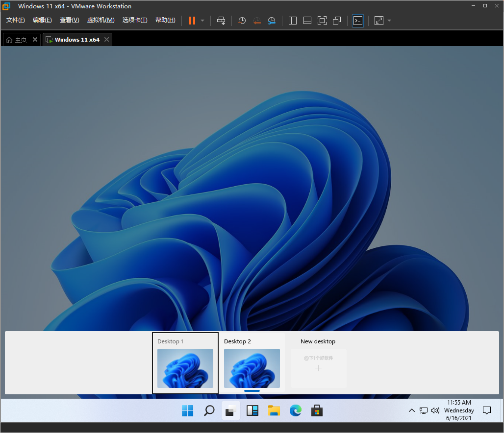Image resolution: width=504 pixels, height=433 pixels.
Task: Click the New desktop plus button
Action: tap(318, 368)
